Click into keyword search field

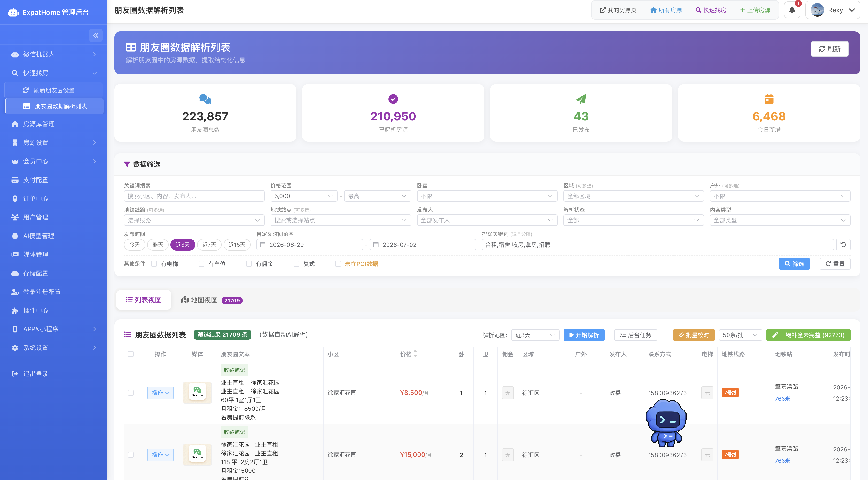pos(194,196)
